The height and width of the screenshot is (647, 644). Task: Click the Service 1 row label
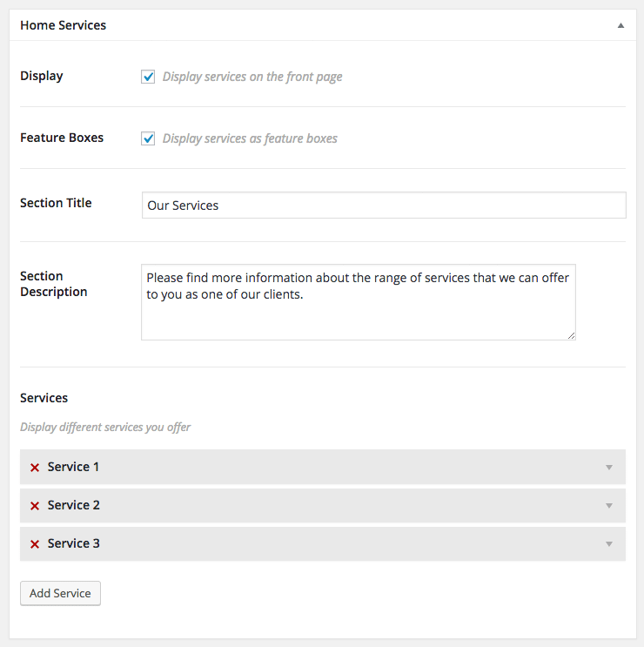[73, 467]
